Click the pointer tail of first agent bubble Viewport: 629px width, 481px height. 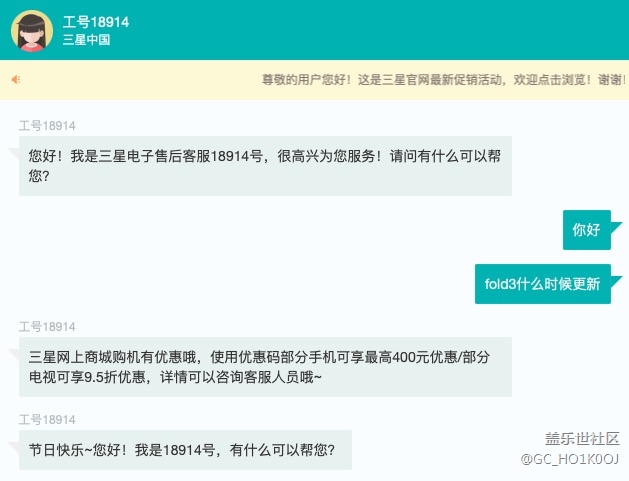pos(13,150)
